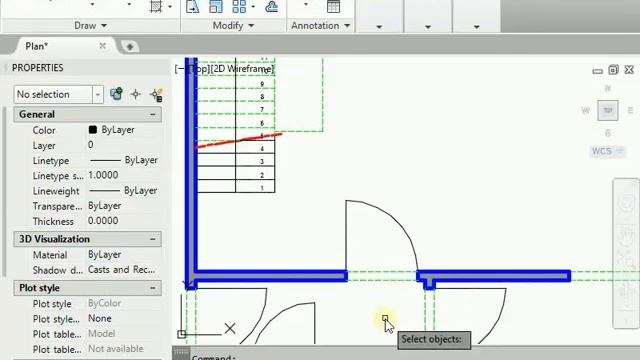Select the red dashed line in drawing

point(239,140)
